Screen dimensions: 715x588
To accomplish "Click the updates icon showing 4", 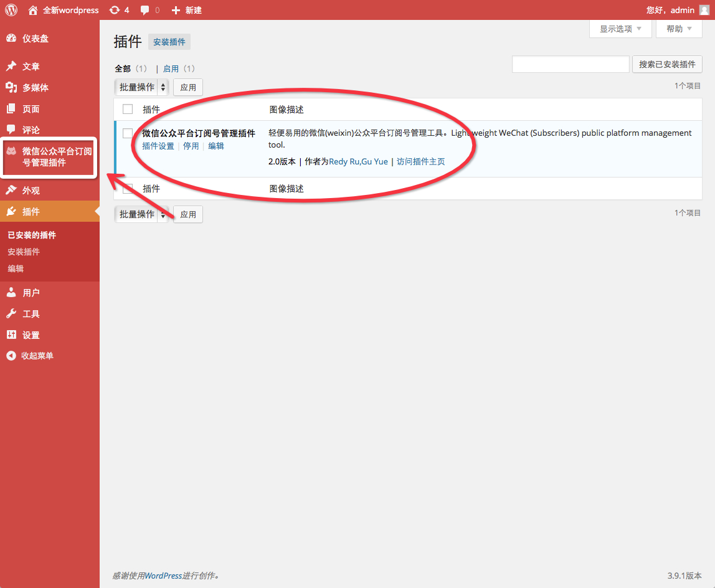I will 115,10.
